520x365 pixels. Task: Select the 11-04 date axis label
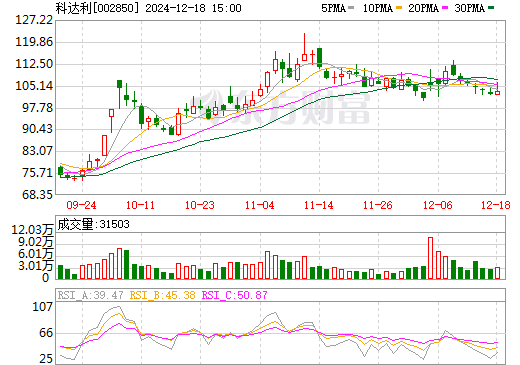click(259, 205)
